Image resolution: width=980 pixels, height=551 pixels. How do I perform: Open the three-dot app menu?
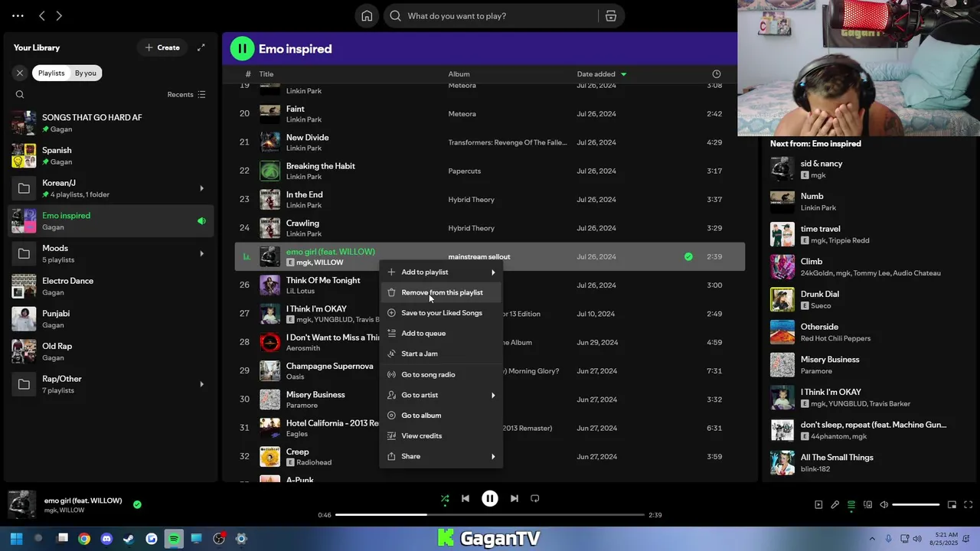pyautogui.click(x=18, y=15)
